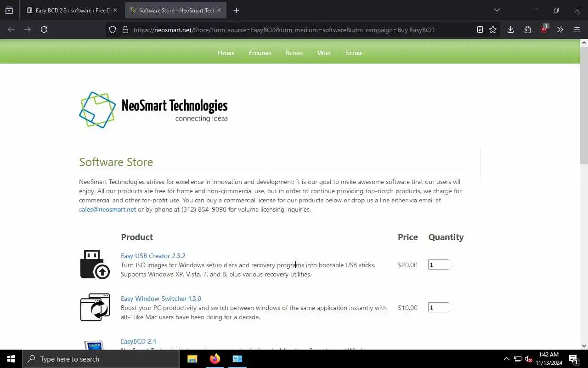
Task: Click Easy USB Creator quantity field
Action: coord(438,264)
